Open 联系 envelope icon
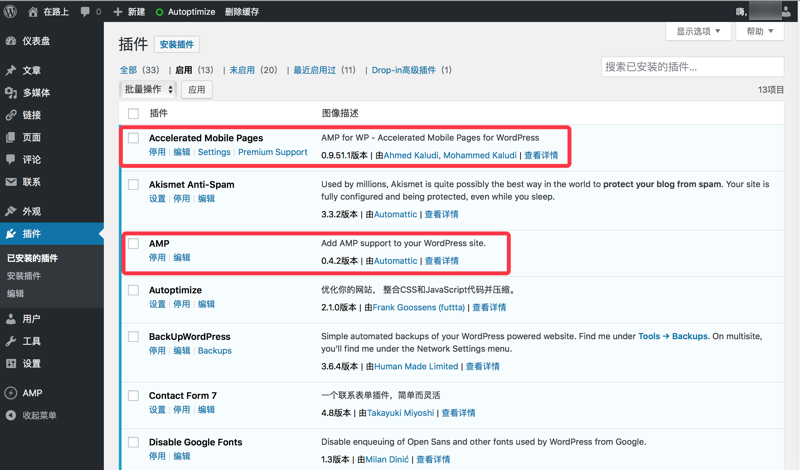The image size is (800, 470). [11, 182]
